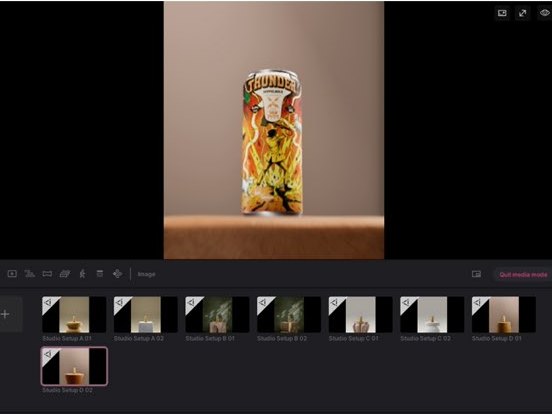Click the Studio Setup D 01 label
This screenshot has height=414, width=552.
click(497, 338)
